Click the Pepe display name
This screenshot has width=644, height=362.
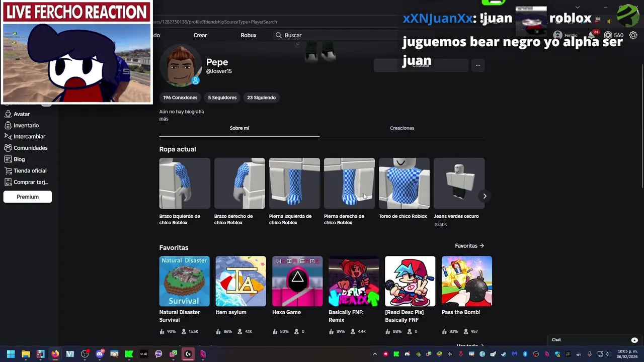[x=217, y=62]
